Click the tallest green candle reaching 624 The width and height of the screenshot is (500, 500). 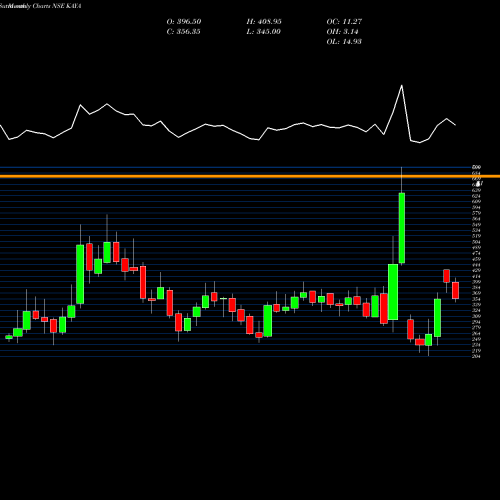pos(402,228)
